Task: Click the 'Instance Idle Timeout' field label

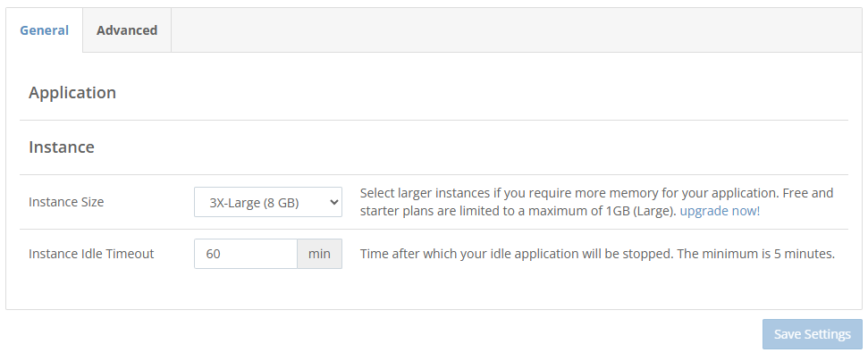Action: [x=91, y=254]
